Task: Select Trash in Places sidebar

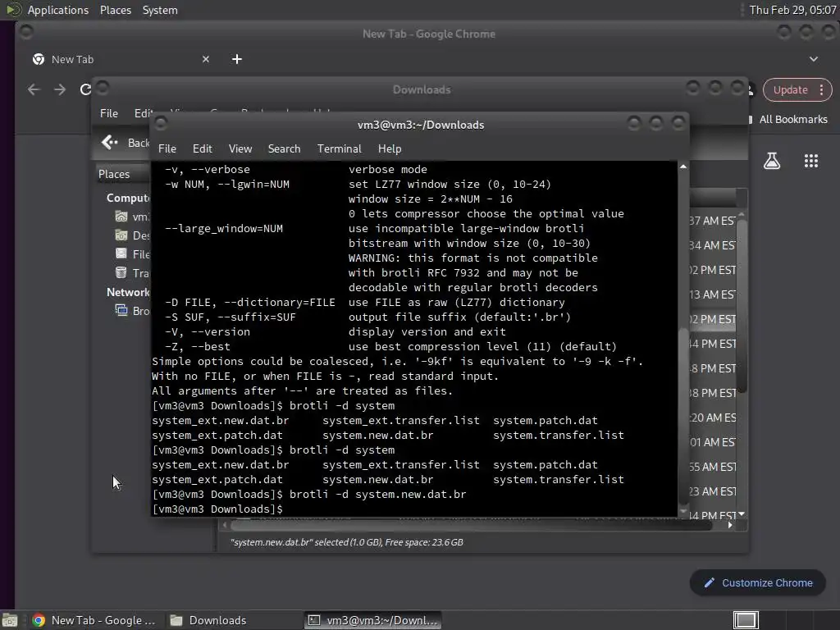Action: (132, 273)
